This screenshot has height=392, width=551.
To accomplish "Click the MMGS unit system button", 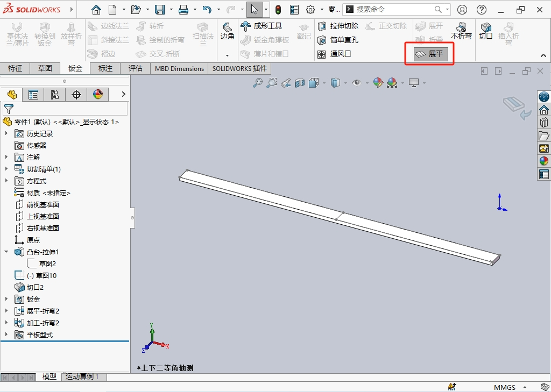I will coord(504,387).
